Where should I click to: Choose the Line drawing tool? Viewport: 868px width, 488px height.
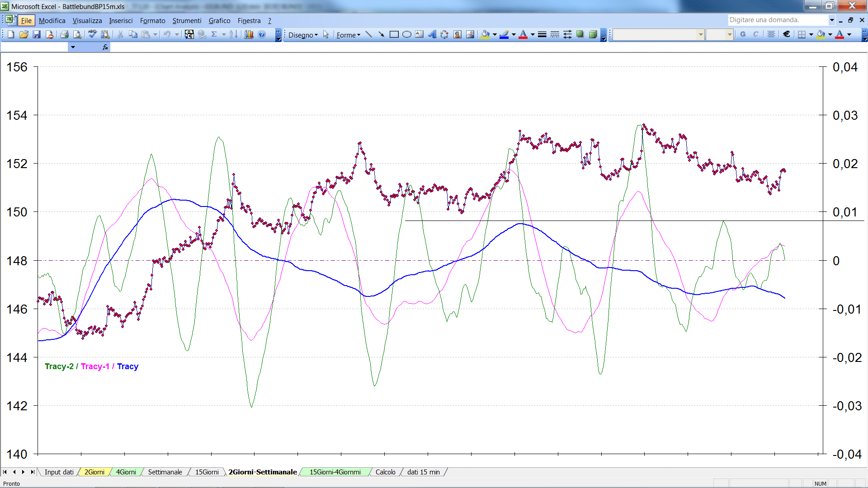point(368,34)
